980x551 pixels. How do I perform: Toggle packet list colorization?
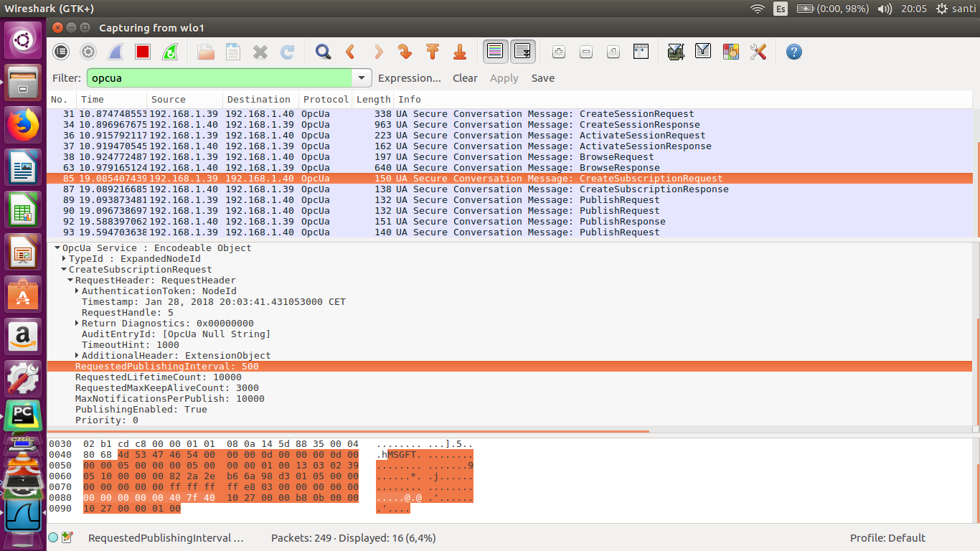pyautogui.click(x=496, y=51)
